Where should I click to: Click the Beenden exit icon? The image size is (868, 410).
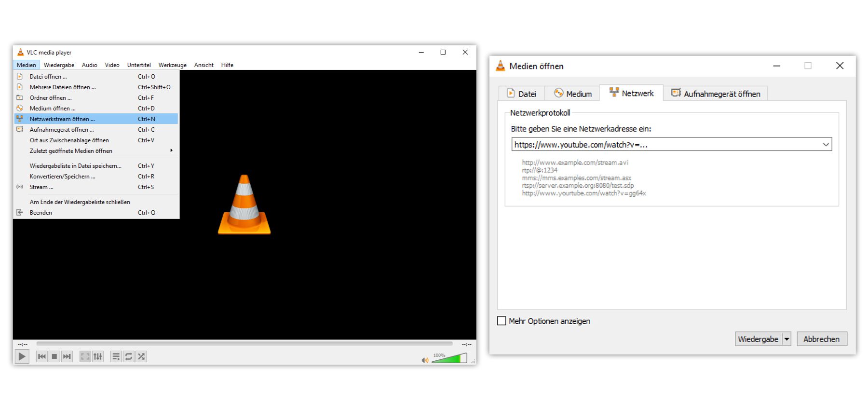pyautogui.click(x=20, y=212)
